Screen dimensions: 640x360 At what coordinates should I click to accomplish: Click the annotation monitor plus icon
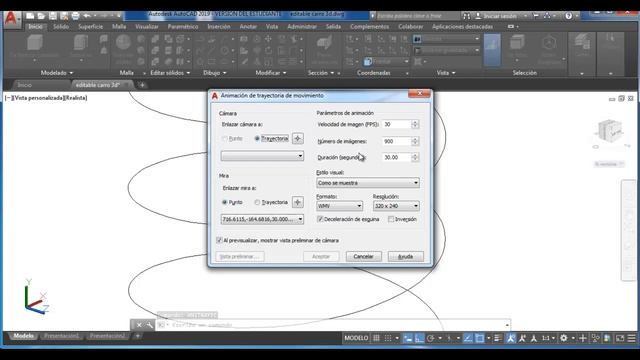click(x=583, y=338)
